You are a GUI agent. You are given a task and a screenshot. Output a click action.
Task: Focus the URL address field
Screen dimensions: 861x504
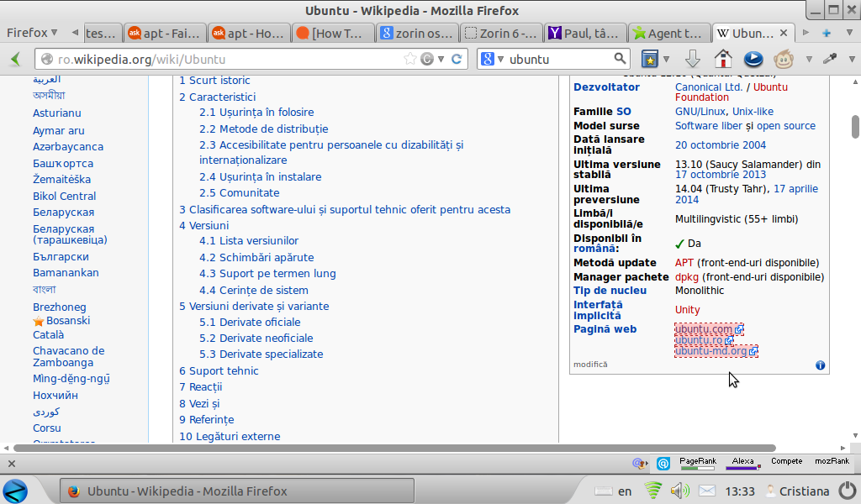tap(230, 60)
